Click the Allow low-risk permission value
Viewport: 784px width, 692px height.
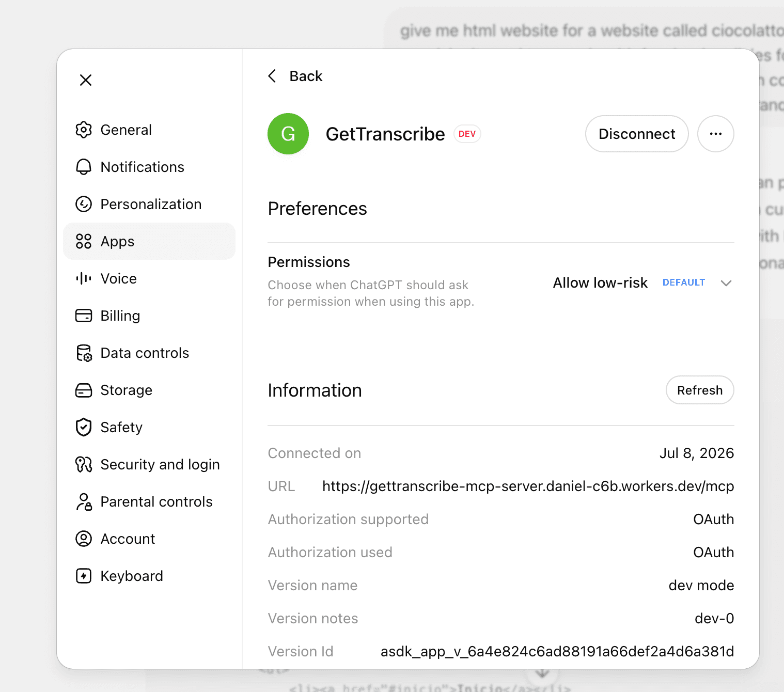tap(600, 282)
